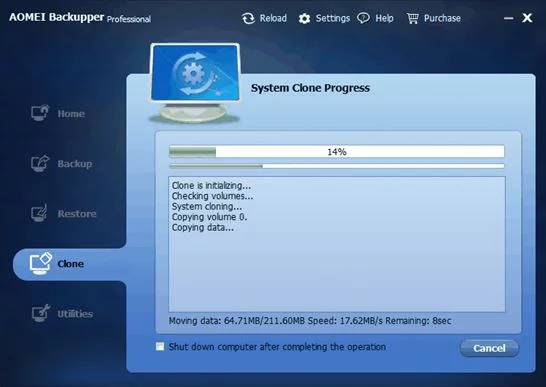Switch to the Backup section label
Image resolution: width=546 pixels, height=387 pixels.
click(75, 164)
